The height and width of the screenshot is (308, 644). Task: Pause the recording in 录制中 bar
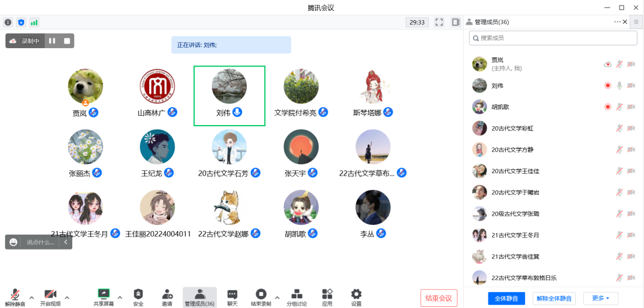(x=52, y=41)
